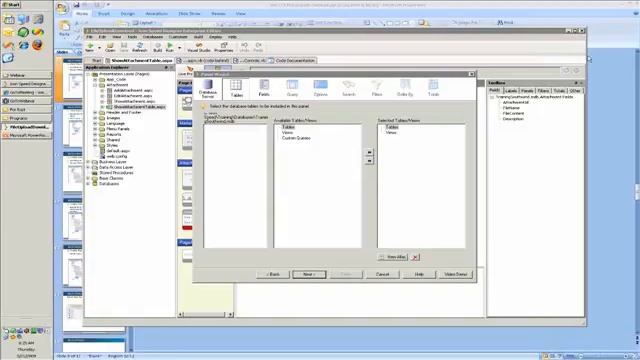
Task: Click the Windows Start button
Action: point(11,5)
